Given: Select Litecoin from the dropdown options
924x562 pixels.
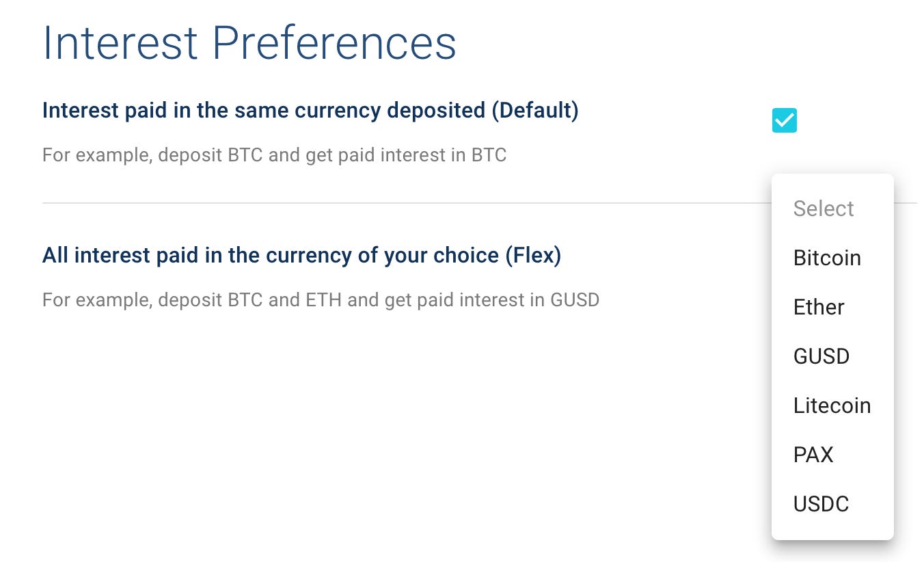Looking at the screenshot, I should tap(831, 405).
